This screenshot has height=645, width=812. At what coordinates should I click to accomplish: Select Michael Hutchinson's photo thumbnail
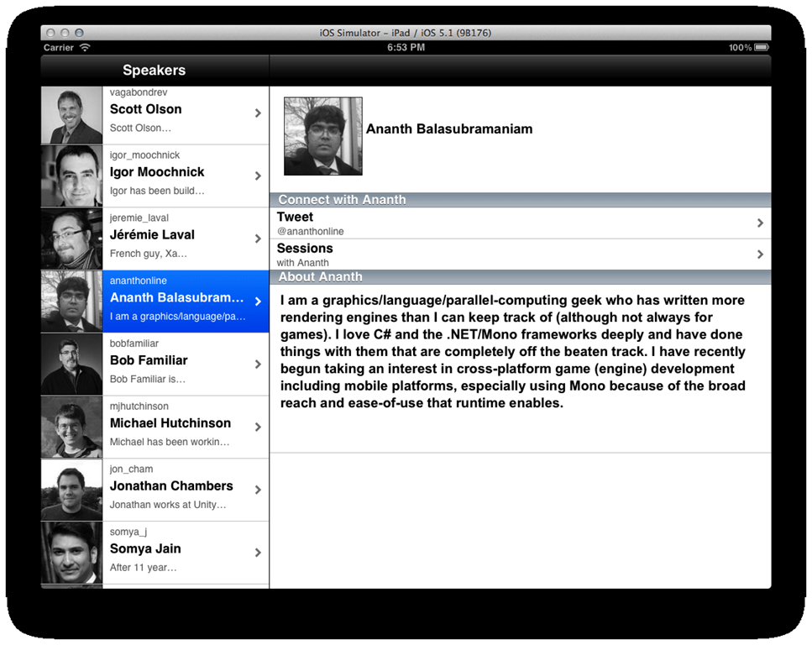tap(71, 427)
